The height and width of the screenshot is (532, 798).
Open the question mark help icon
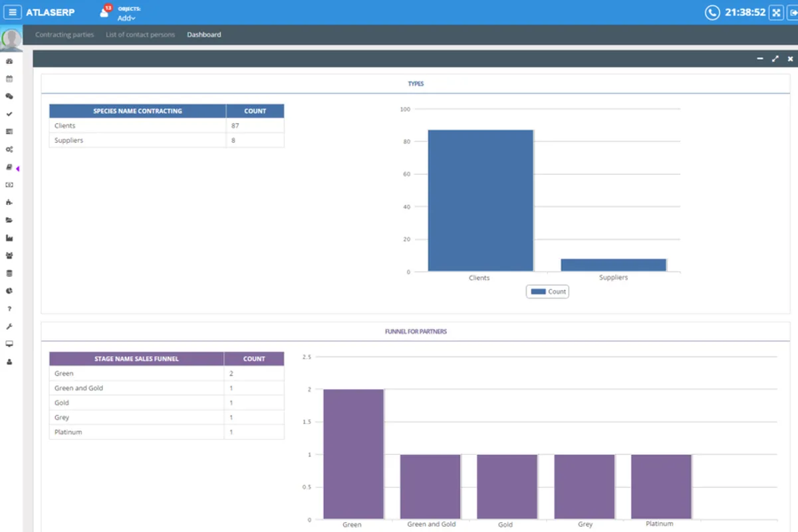pos(9,309)
